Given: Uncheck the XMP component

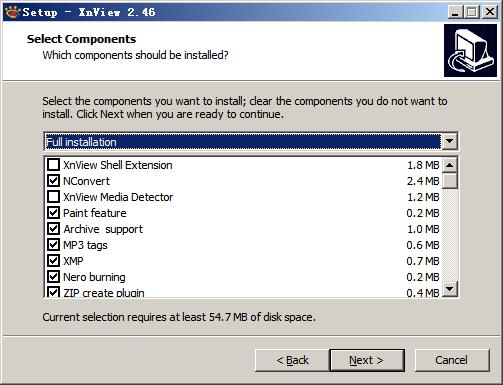Looking at the screenshot, I should point(53,261).
